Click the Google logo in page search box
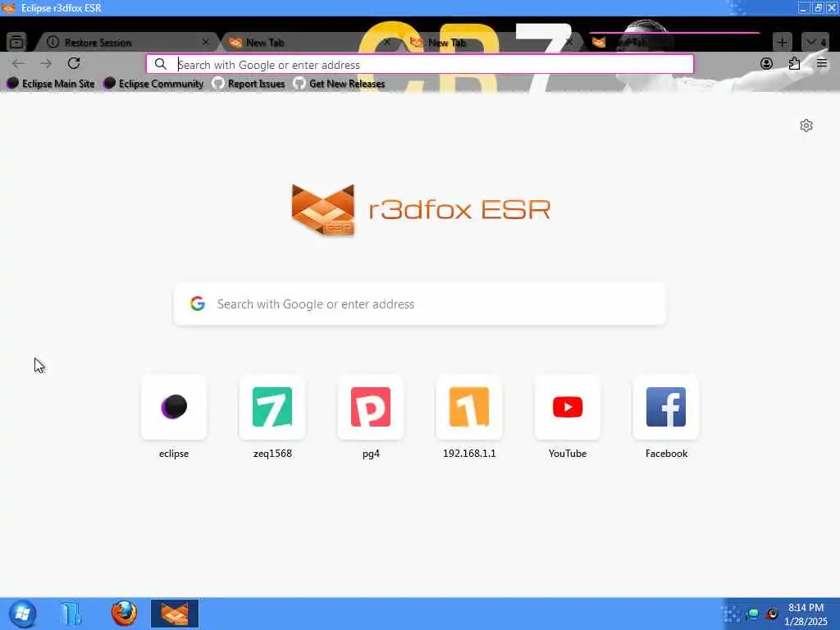Screen dimensions: 840x630 198,304
